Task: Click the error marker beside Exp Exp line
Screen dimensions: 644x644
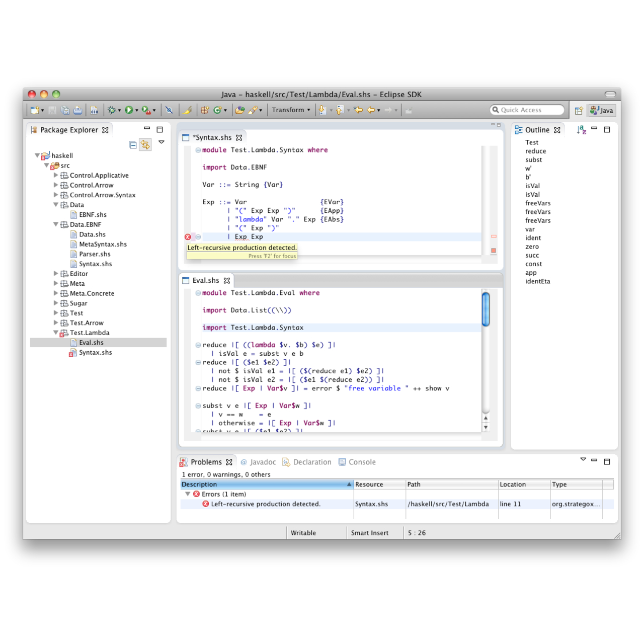Action: pyautogui.click(x=188, y=237)
